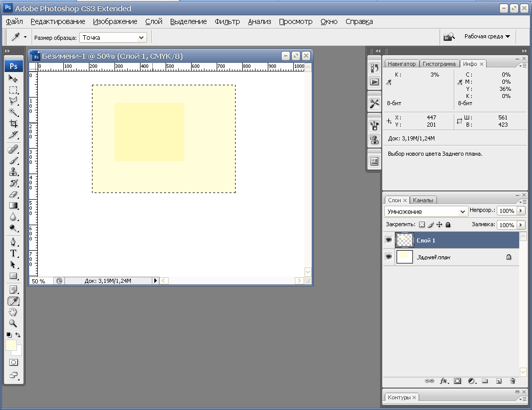Click the Непрозр. 100% opacity field
532x410 pixels.
tap(506, 211)
